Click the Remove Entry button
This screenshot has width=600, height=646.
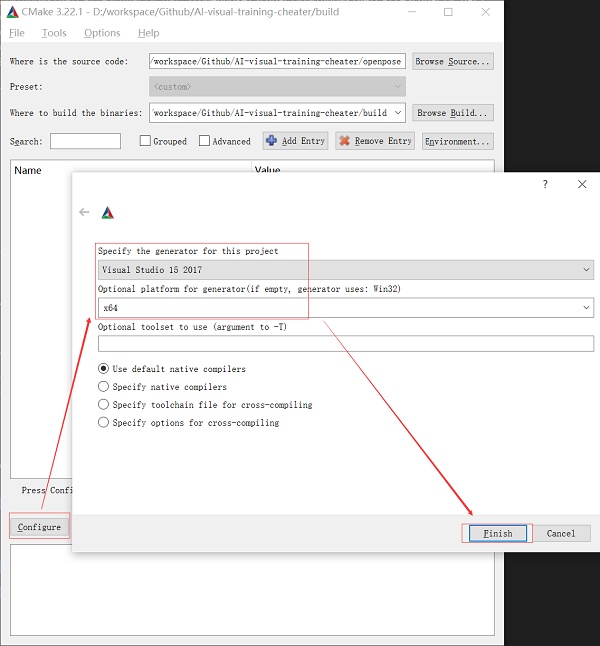(375, 141)
